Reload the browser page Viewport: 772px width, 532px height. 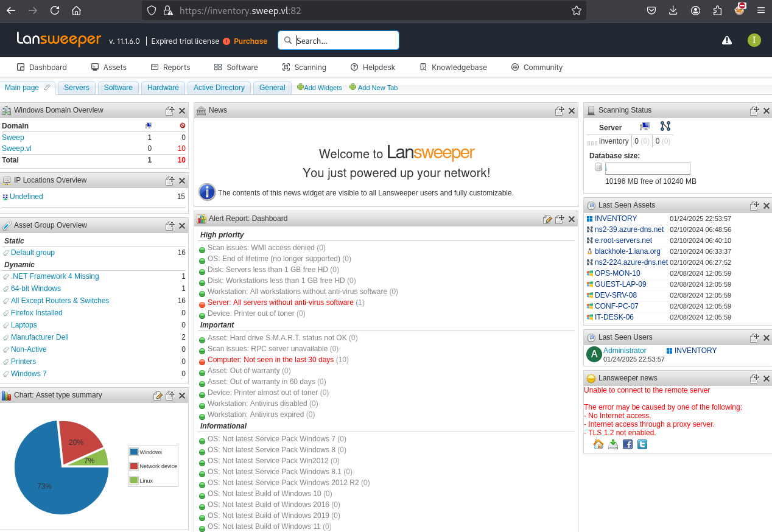click(x=55, y=10)
